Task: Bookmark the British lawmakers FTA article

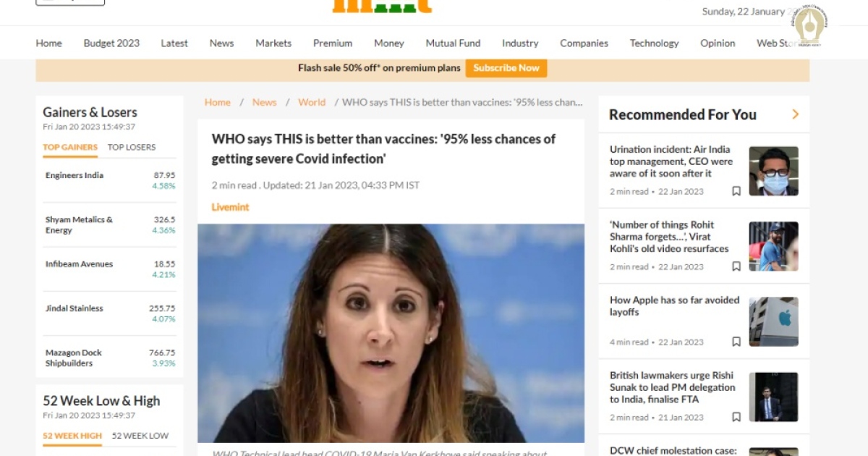Action: pos(736,417)
